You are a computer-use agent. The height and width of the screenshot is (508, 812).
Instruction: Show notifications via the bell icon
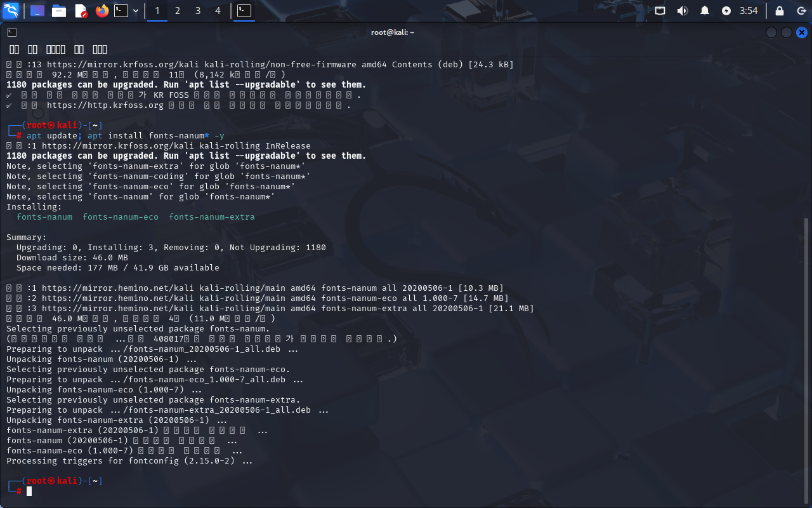(x=705, y=11)
